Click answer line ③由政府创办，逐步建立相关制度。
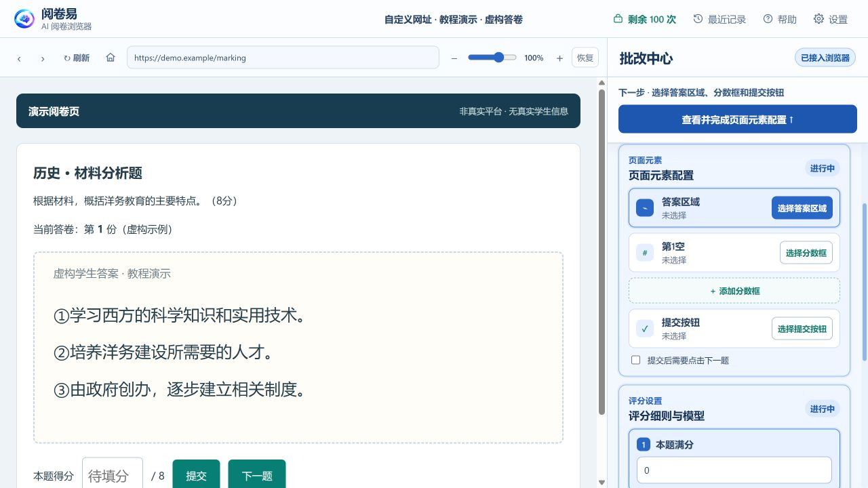The width and height of the screenshot is (868, 488). [x=180, y=390]
